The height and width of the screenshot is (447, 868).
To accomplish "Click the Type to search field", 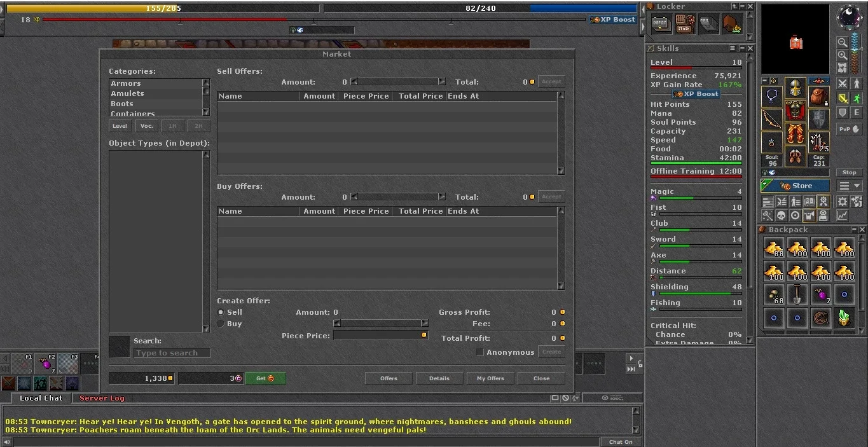I will pyautogui.click(x=172, y=353).
